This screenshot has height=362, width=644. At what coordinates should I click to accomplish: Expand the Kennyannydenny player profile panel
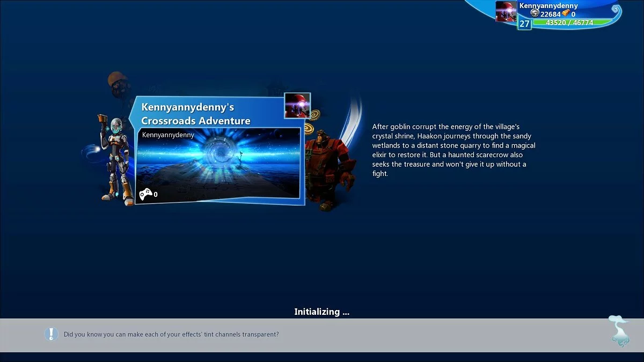point(548,6)
